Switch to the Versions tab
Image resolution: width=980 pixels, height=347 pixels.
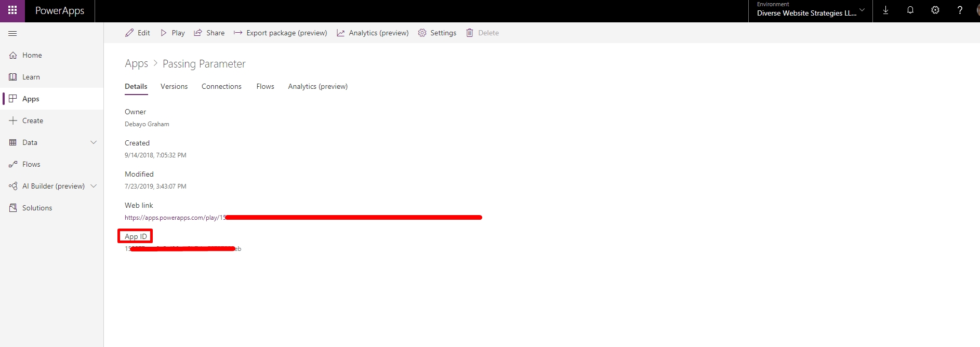(174, 86)
